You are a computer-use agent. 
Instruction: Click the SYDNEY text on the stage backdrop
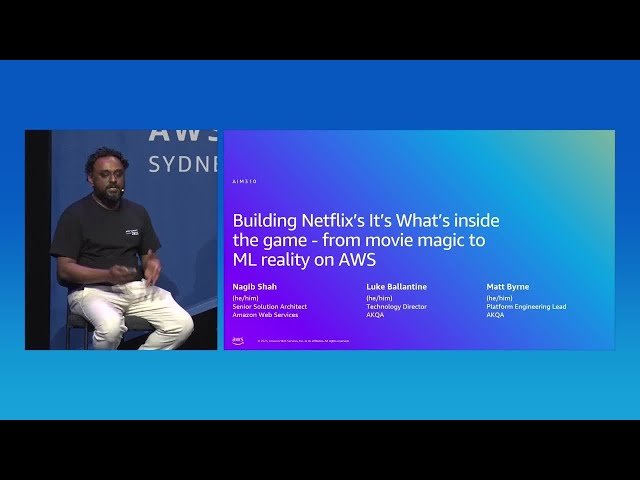(x=182, y=165)
